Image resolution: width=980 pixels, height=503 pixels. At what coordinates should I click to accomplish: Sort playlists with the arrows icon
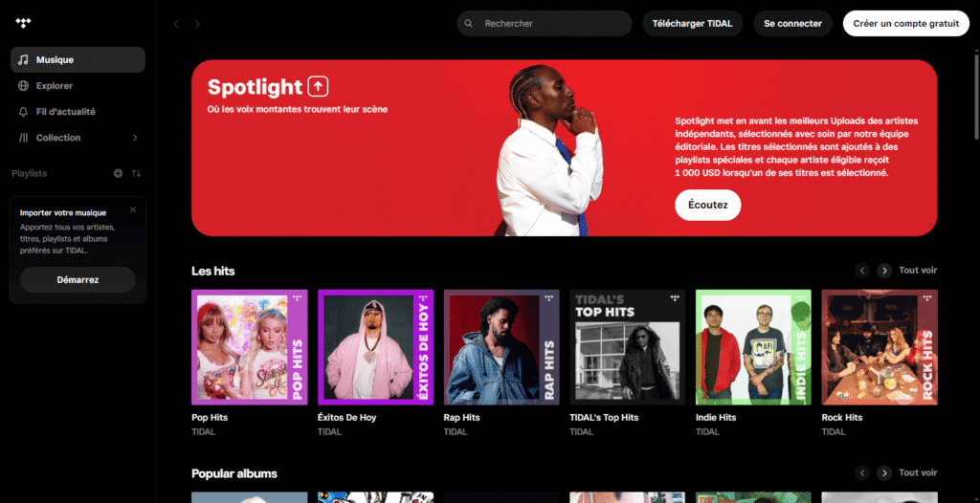[136, 173]
